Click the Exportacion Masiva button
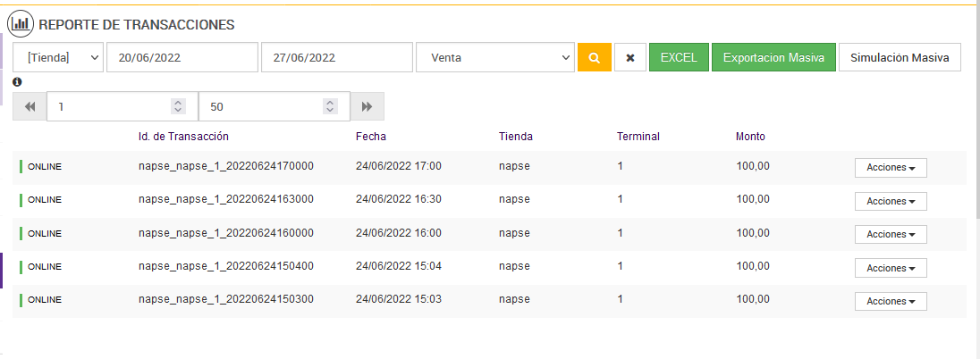This screenshot has height=359, width=980. pos(773,57)
